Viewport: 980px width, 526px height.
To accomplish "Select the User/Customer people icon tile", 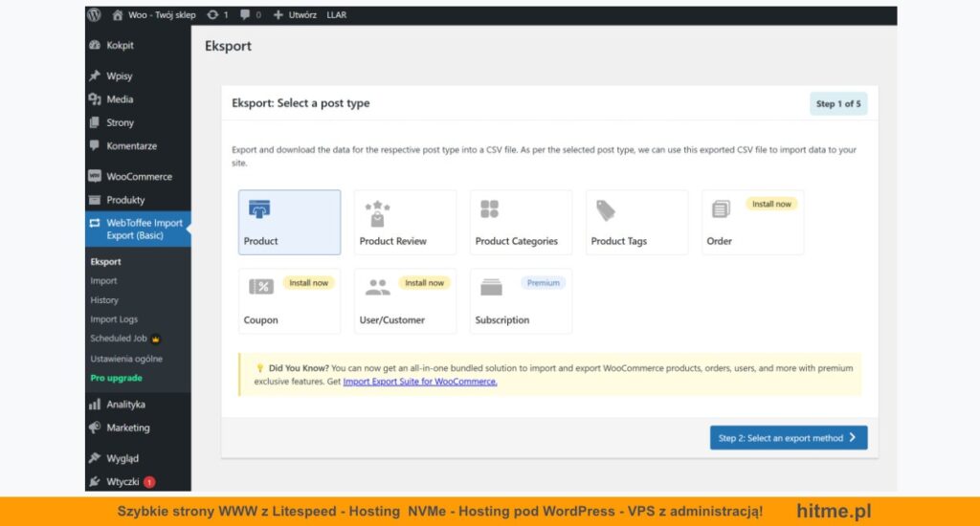I will pos(378,288).
